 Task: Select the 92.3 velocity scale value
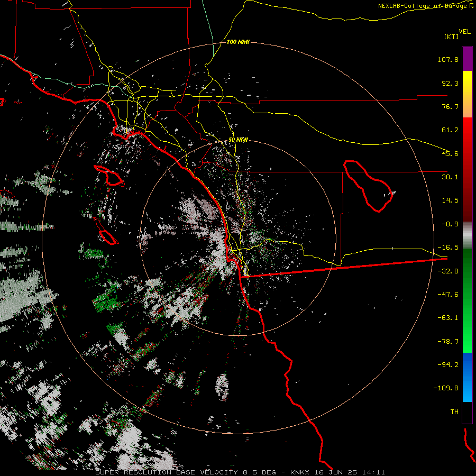click(450, 83)
